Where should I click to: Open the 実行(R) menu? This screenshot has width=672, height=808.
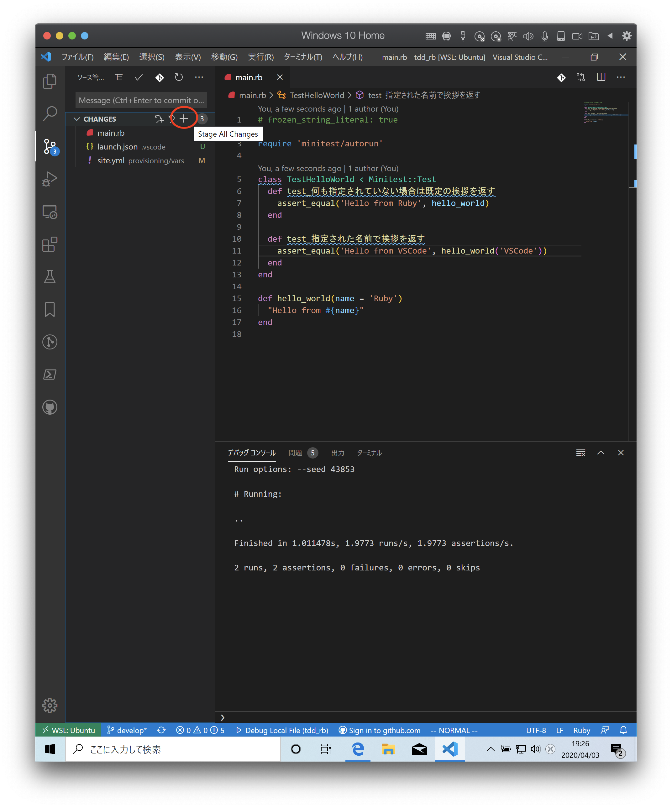[x=260, y=57]
